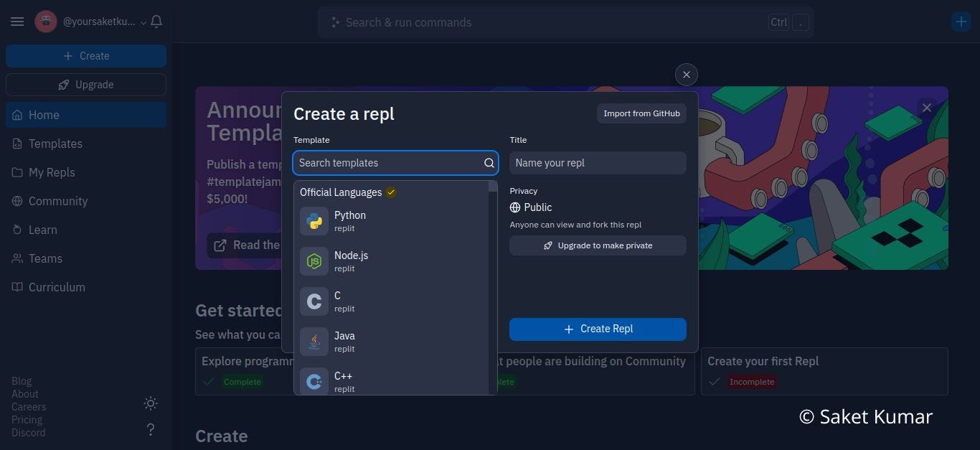Screen dimensions: 980x450
Task: Click the top-right plus icon
Action: (961, 22)
